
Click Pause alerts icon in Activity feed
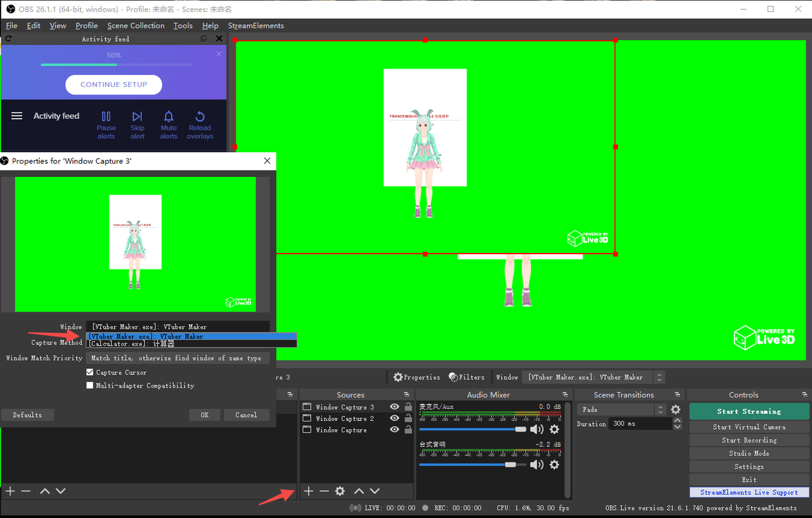(106, 117)
